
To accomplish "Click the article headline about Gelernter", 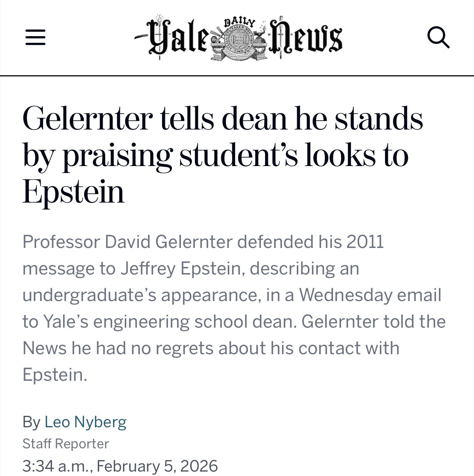I will 222,155.
